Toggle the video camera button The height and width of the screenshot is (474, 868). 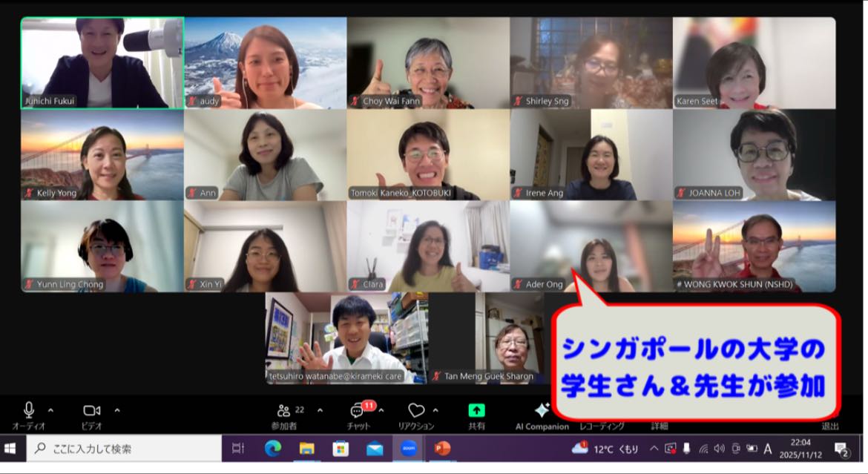[x=92, y=410]
